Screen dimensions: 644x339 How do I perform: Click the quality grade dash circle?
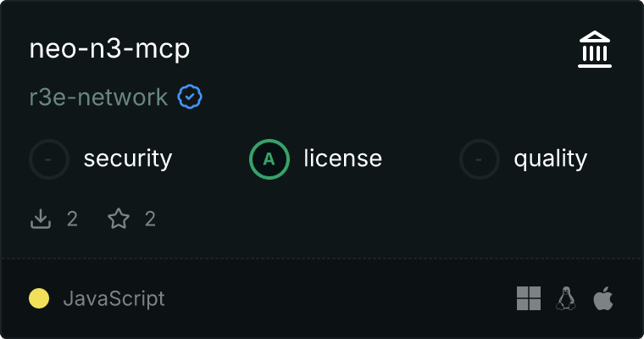coord(480,158)
